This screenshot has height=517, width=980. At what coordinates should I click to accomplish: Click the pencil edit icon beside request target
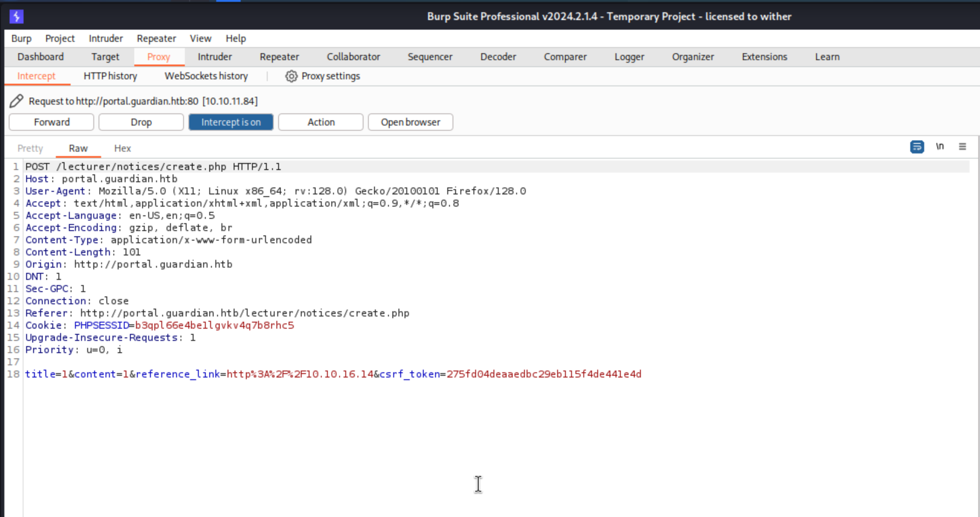(17, 101)
